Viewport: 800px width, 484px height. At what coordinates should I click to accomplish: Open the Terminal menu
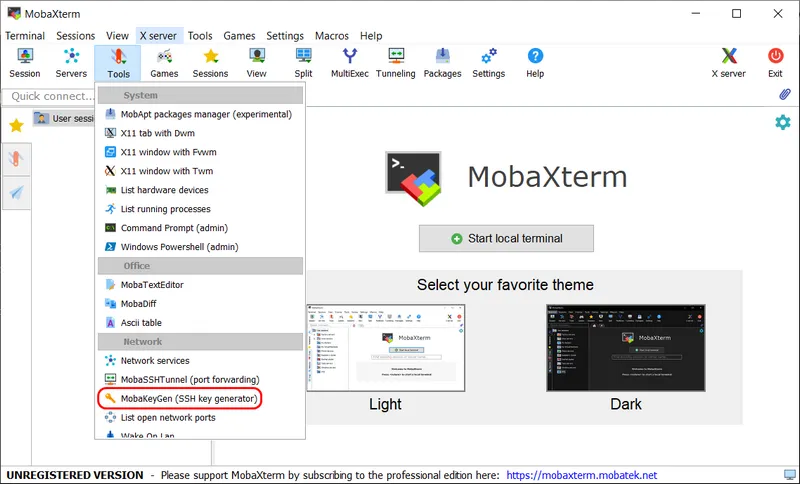coord(25,36)
